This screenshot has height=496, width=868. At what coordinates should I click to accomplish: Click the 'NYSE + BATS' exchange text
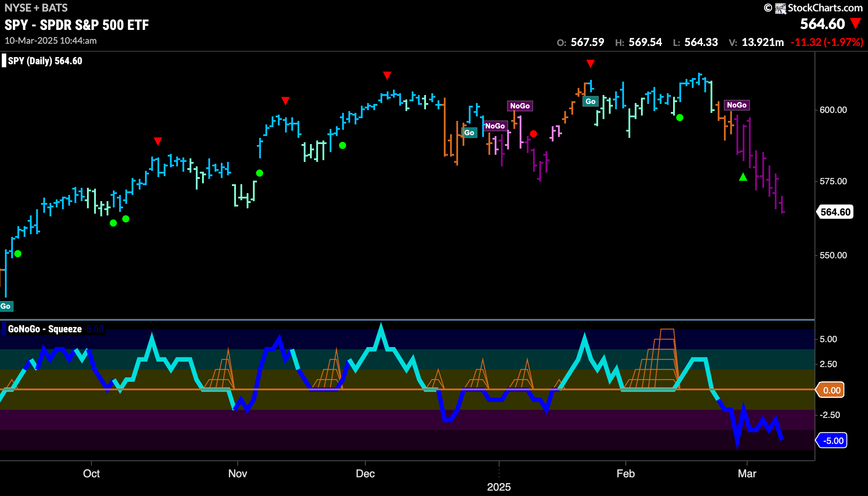(36, 8)
